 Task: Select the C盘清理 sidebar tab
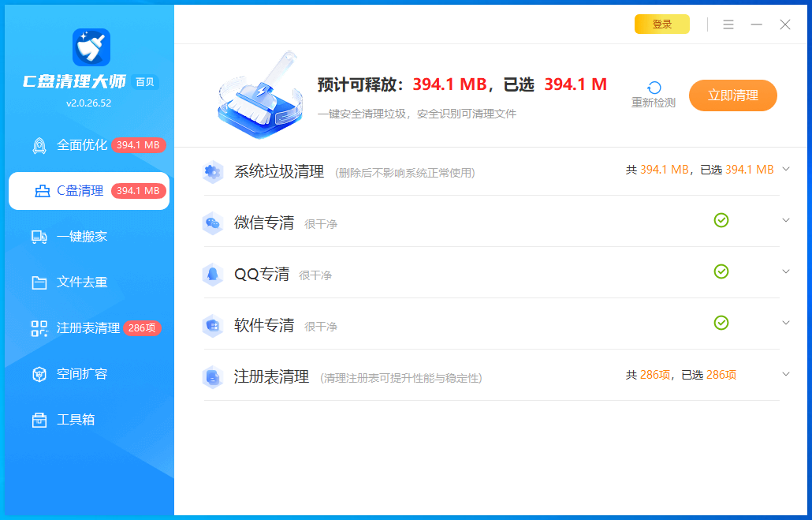89,191
